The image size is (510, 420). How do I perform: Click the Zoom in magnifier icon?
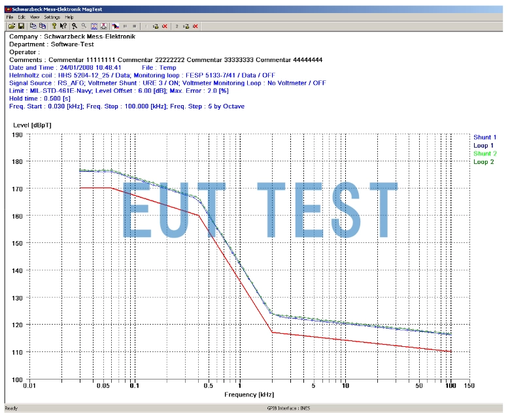click(75, 26)
